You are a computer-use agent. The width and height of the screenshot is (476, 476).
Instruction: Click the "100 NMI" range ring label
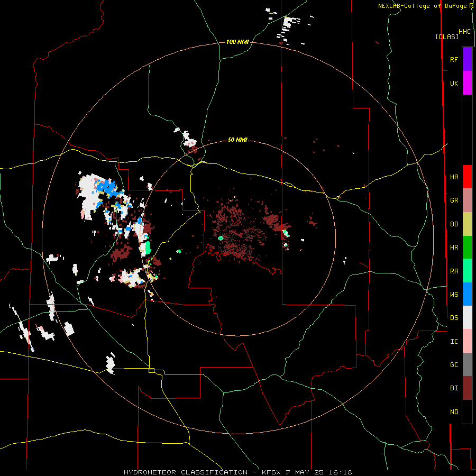coord(237,42)
